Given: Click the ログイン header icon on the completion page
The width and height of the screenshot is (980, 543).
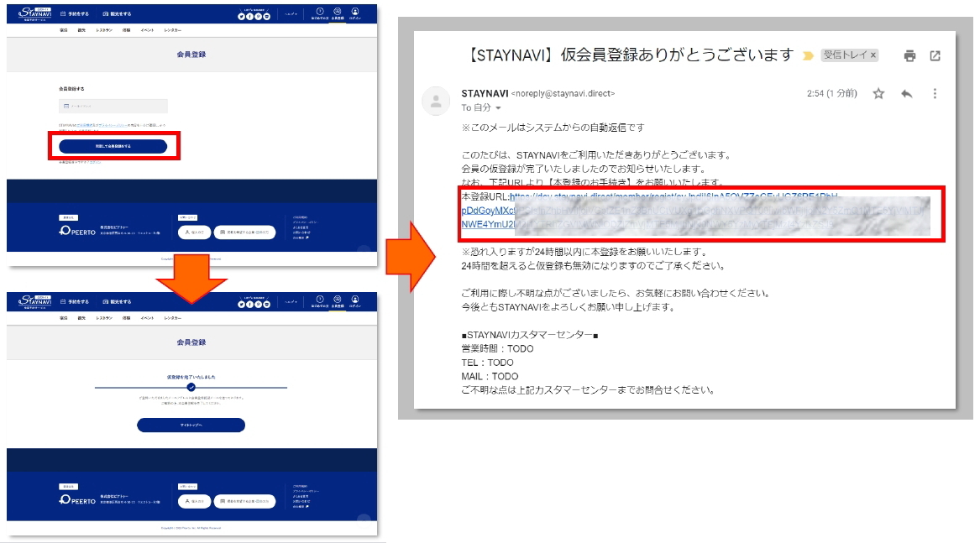Looking at the screenshot, I should click(x=355, y=301).
